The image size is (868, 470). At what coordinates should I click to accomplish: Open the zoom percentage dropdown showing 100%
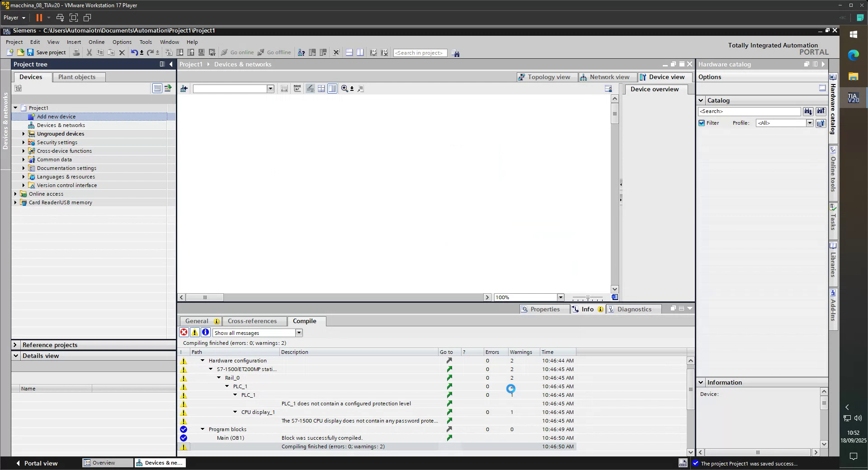tap(561, 297)
